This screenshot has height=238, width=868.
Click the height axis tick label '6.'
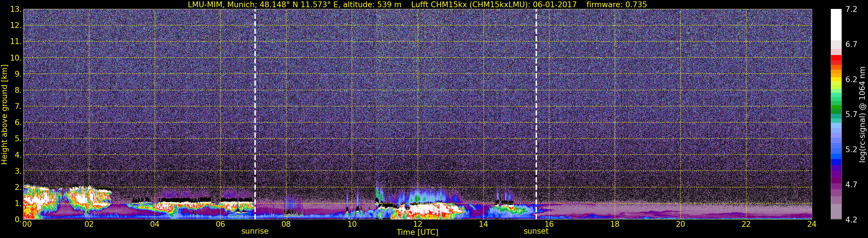(18, 122)
